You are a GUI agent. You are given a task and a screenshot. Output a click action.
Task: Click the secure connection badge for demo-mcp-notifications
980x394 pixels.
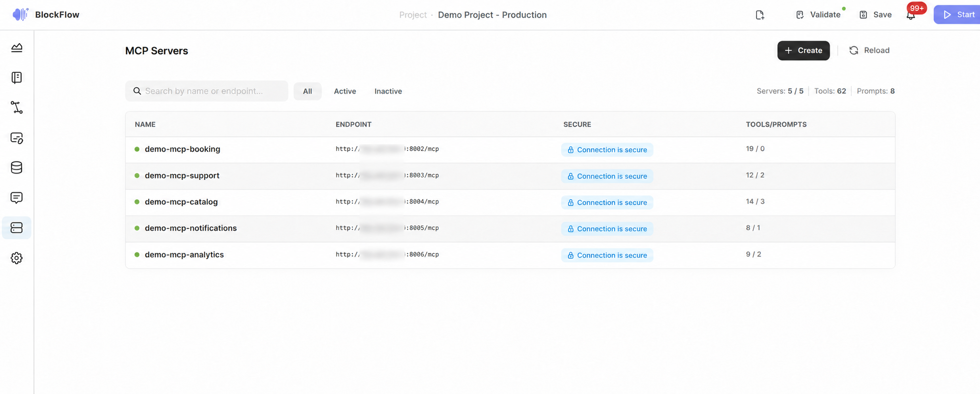pos(607,228)
